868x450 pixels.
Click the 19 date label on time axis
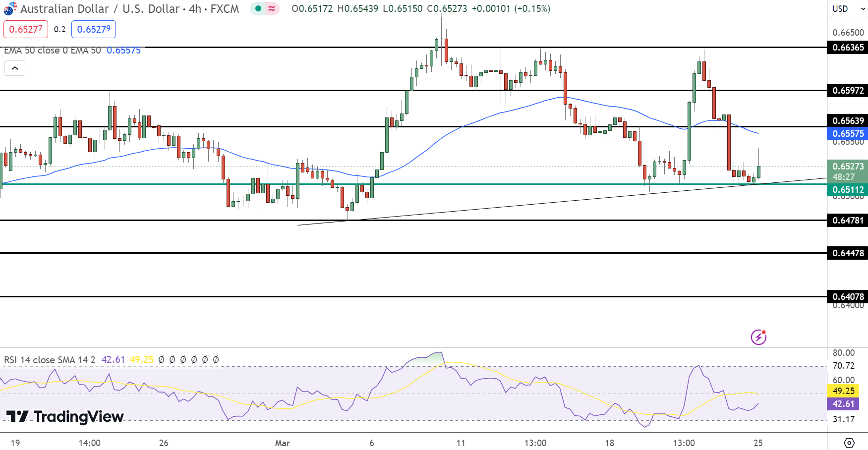(15, 443)
